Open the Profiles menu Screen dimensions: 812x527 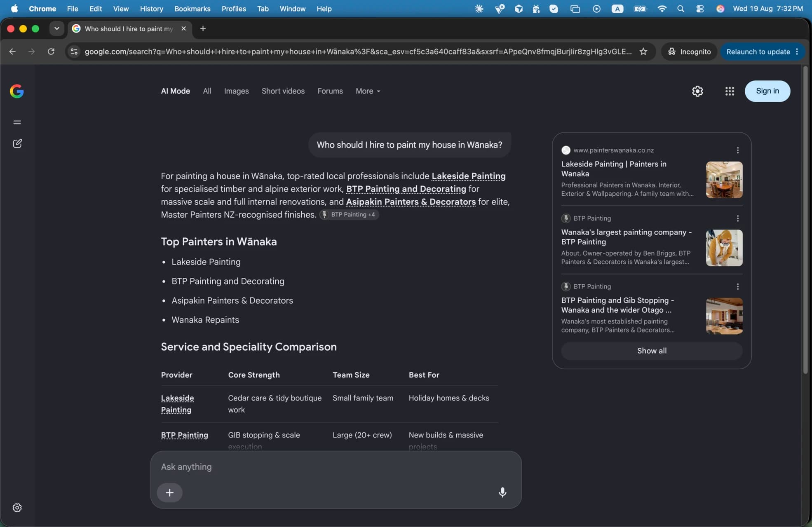pyautogui.click(x=234, y=9)
